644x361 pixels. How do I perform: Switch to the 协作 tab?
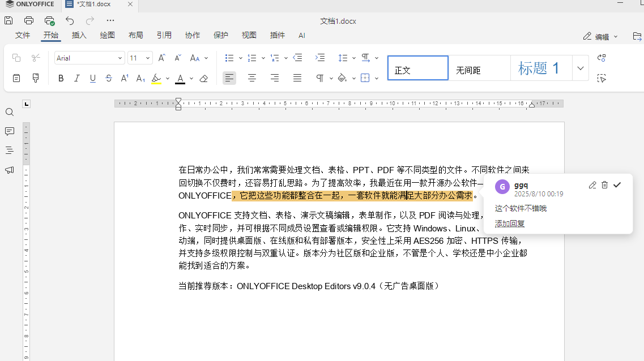(x=192, y=35)
